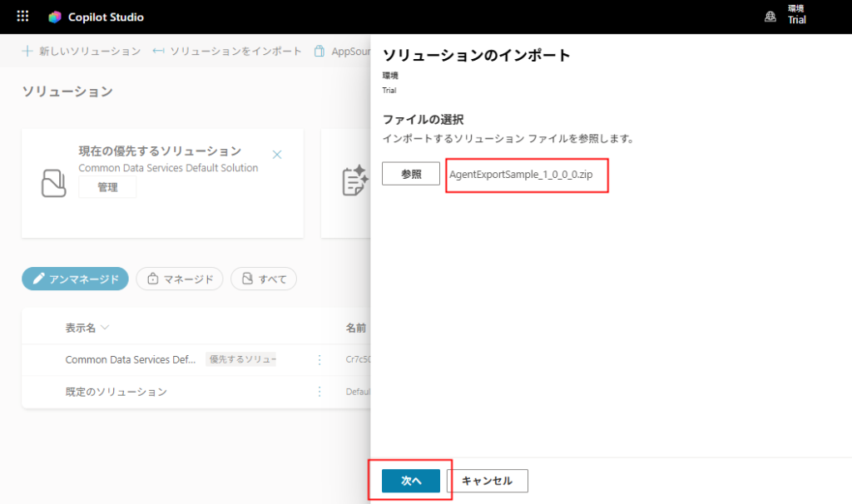Select the マネージド filter
Screen dimensions: 852x504
pyautogui.click(x=180, y=279)
